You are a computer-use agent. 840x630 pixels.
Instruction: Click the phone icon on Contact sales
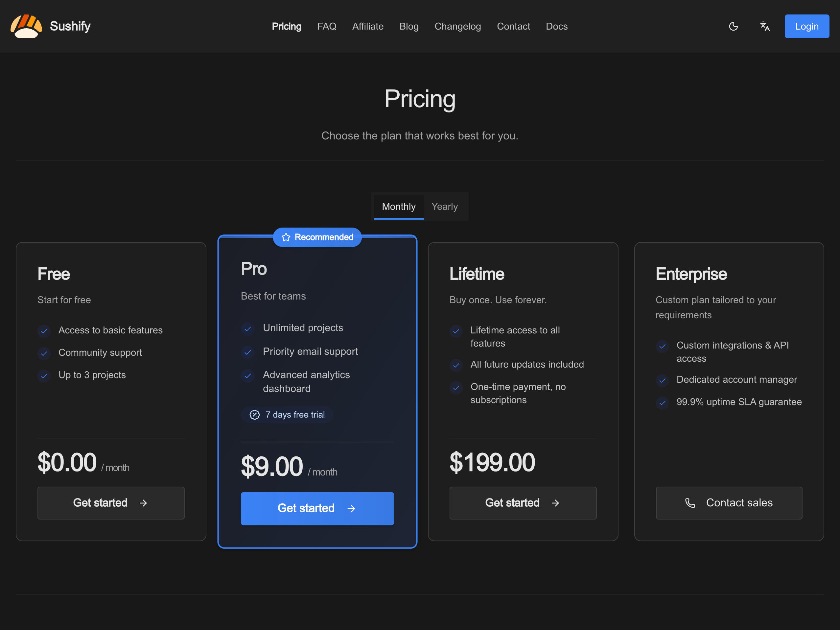coord(689,503)
